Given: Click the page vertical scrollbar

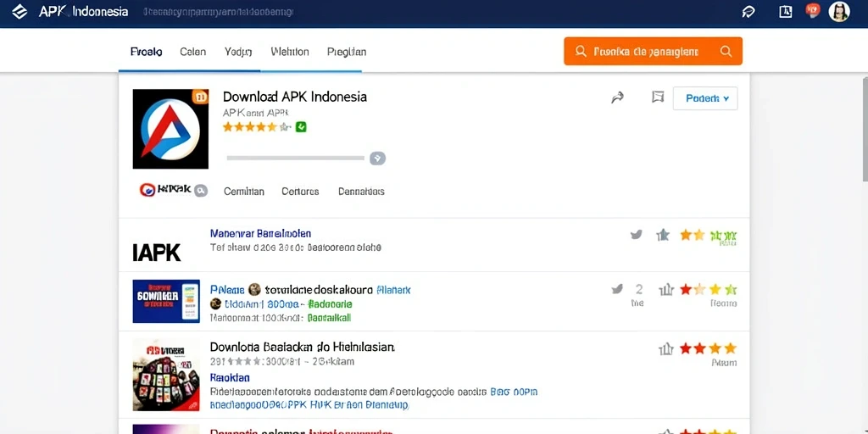Looking at the screenshot, I should [x=865, y=129].
